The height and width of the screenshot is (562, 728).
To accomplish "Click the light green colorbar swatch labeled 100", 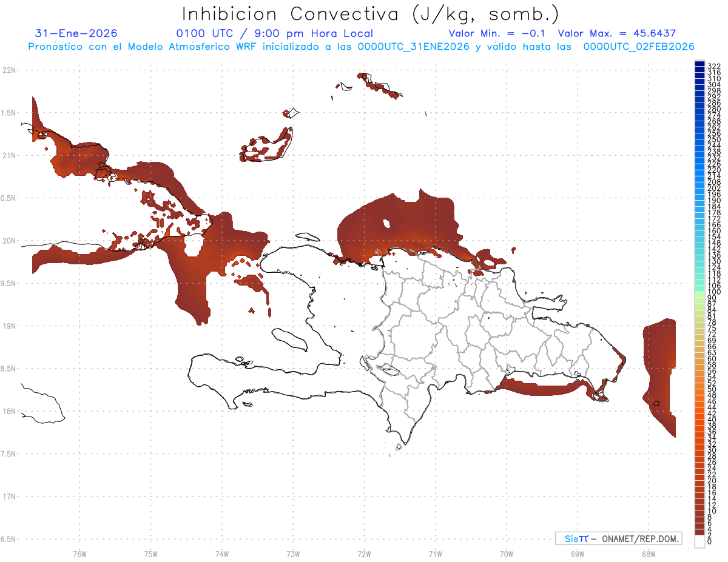I will (699, 293).
